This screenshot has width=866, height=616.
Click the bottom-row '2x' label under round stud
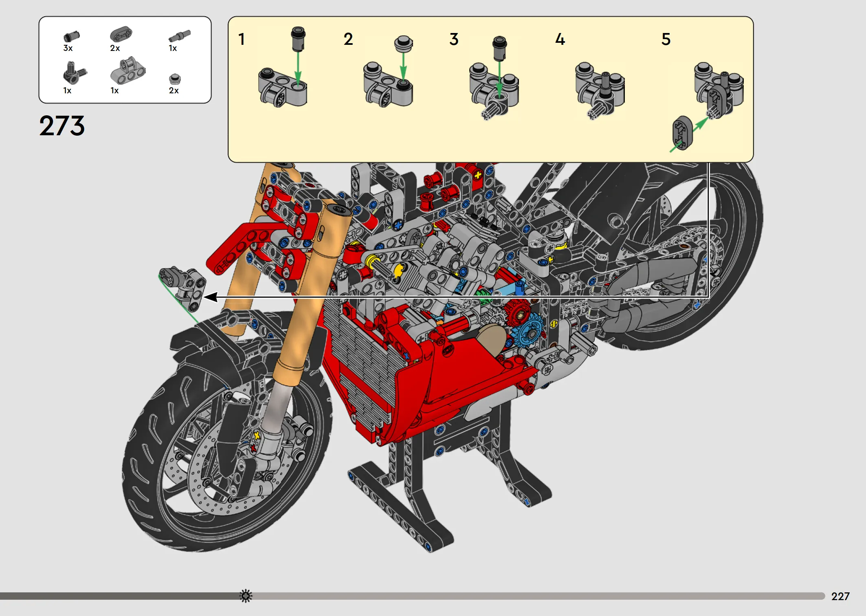tap(174, 90)
